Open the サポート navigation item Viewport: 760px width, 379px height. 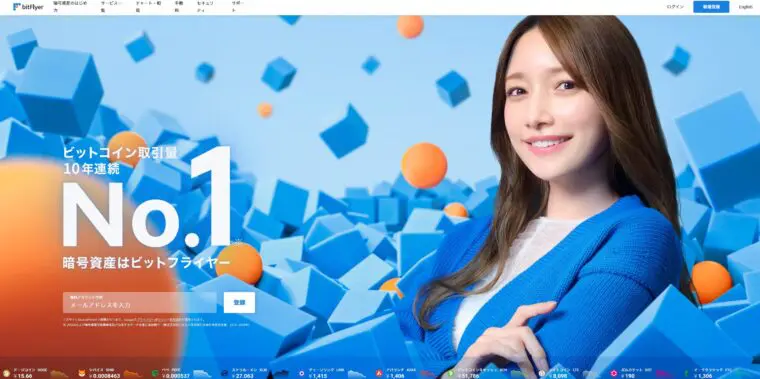[x=238, y=6]
